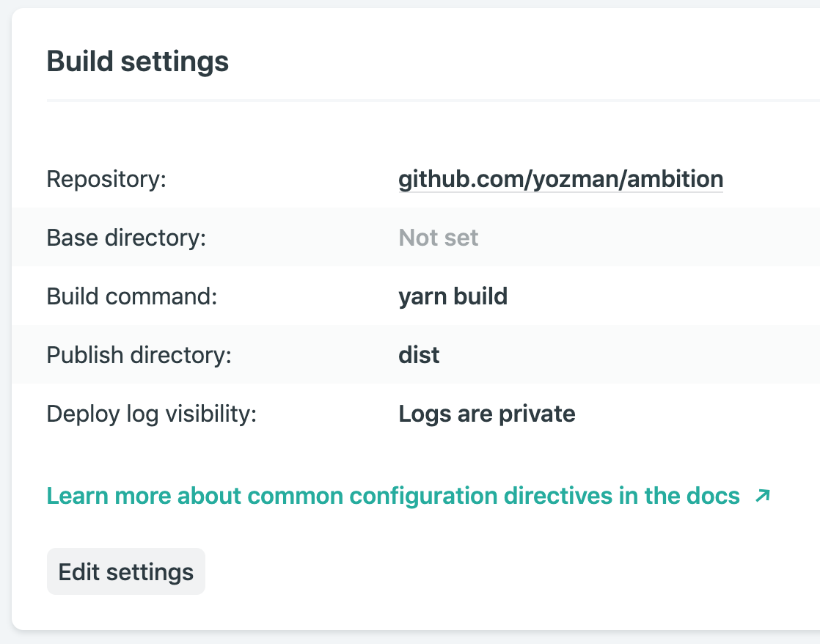Select the Build command row label
The image size is (820, 644).
[x=132, y=296]
